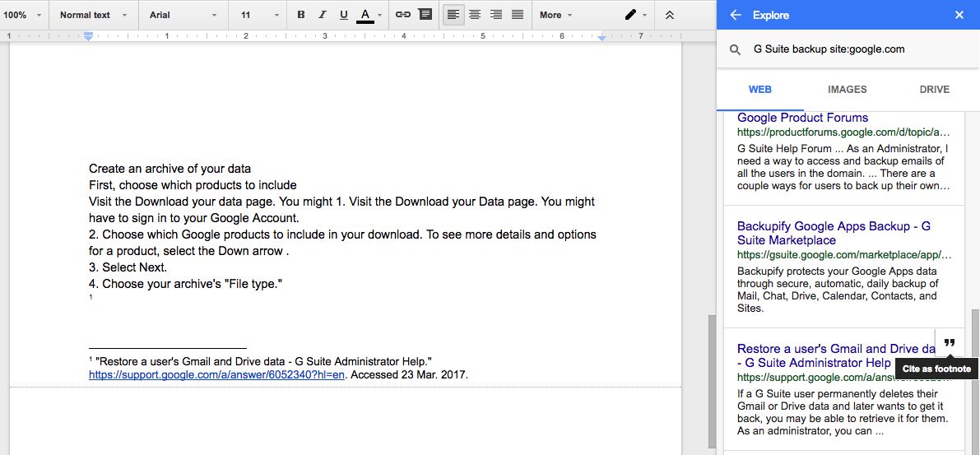The width and height of the screenshot is (980, 455).
Task: Insert a comment using the comment icon
Action: [425, 15]
